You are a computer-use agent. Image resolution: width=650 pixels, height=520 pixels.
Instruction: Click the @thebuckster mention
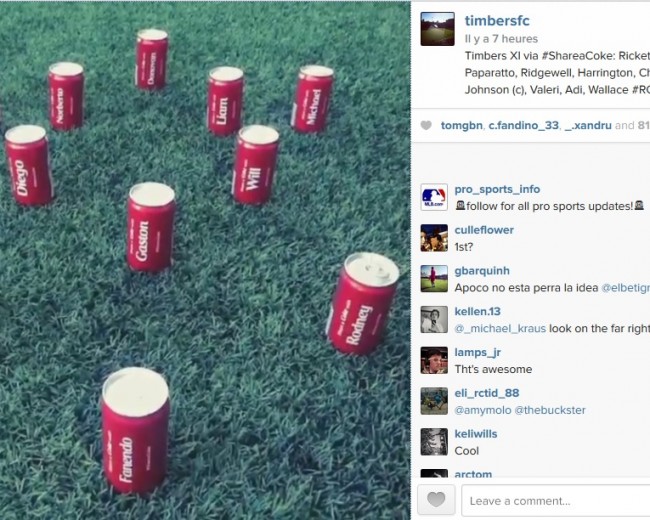click(x=550, y=410)
